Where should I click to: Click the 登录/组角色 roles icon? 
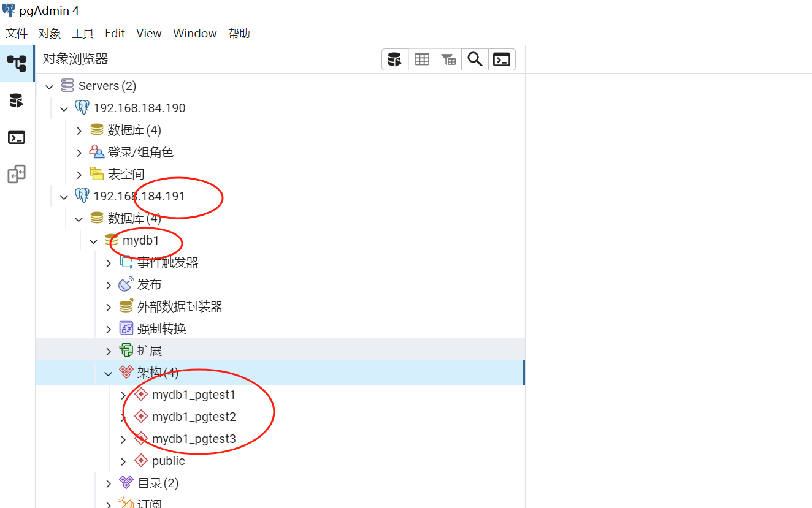(97, 152)
